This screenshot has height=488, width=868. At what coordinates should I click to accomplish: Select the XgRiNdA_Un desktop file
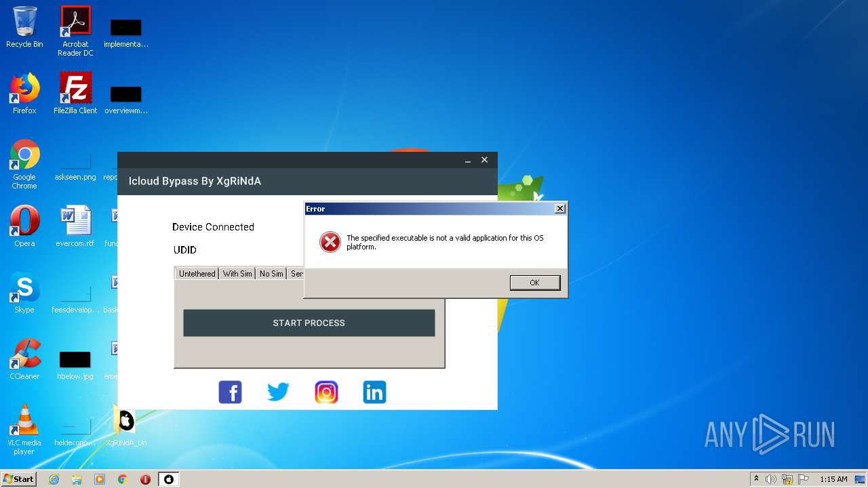(126, 426)
